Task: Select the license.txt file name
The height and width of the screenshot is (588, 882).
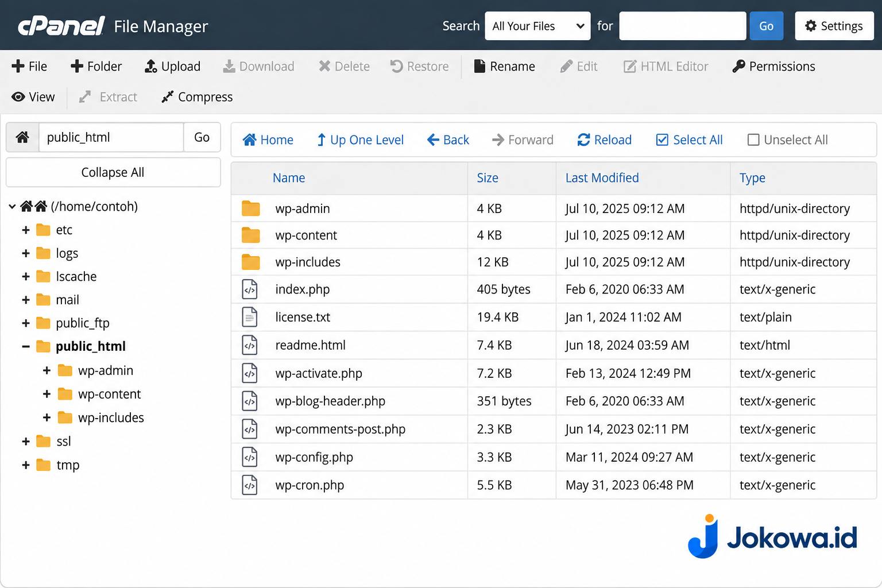Action: tap(303, 317)
